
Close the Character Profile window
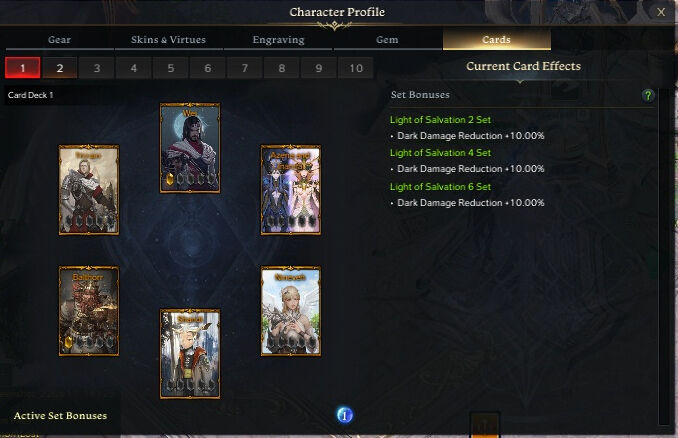click(x=661, y=12)
